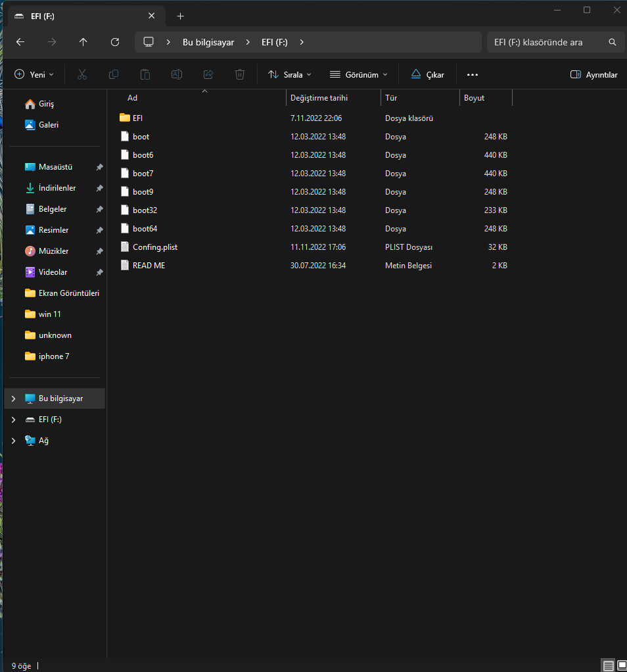Go up one folder with up arrow
This screenshot has width=627, height=672.
(83, 42)
